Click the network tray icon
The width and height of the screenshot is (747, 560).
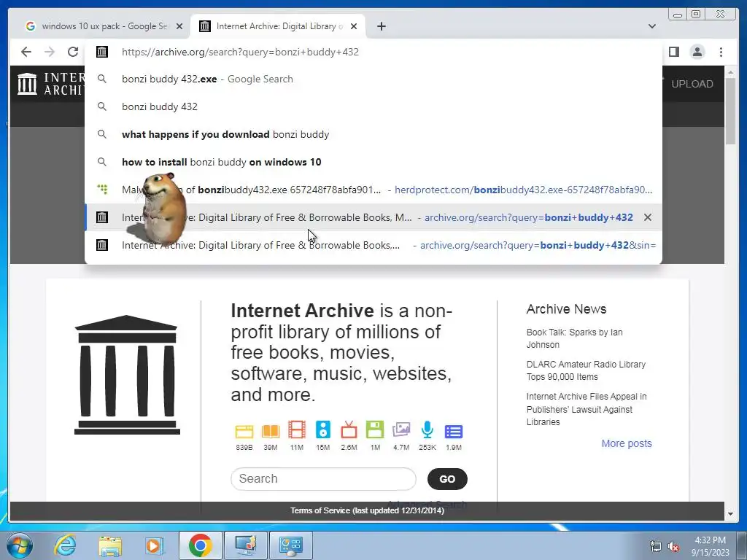tap(656, 547)
